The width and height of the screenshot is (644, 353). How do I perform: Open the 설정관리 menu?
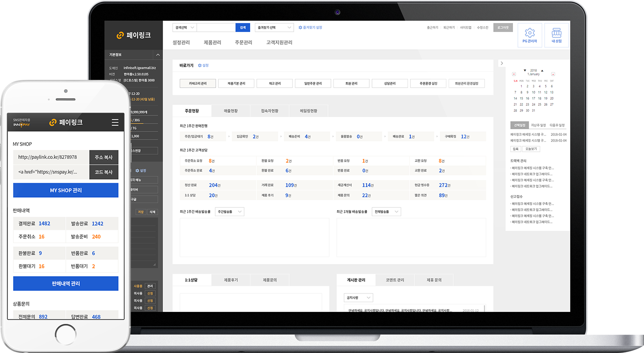[x=181, y=42]
